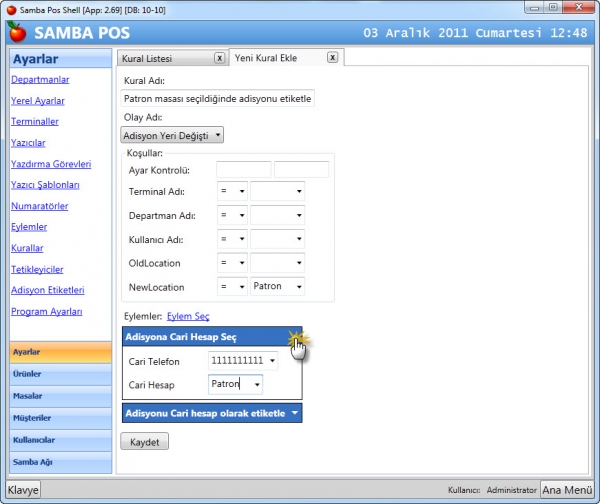The image size is (600, 504).
Task: Open the Kurallar link
Action: [x=27, y=248]
